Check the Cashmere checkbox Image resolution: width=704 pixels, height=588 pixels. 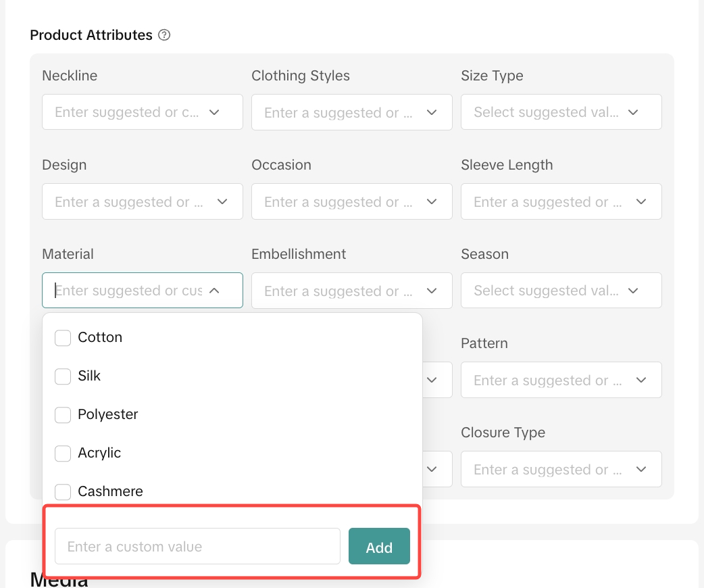[x=63, y=492]
